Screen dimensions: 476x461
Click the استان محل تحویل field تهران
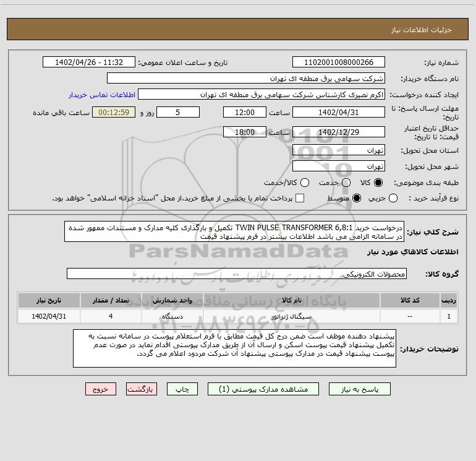pos(339,150)
